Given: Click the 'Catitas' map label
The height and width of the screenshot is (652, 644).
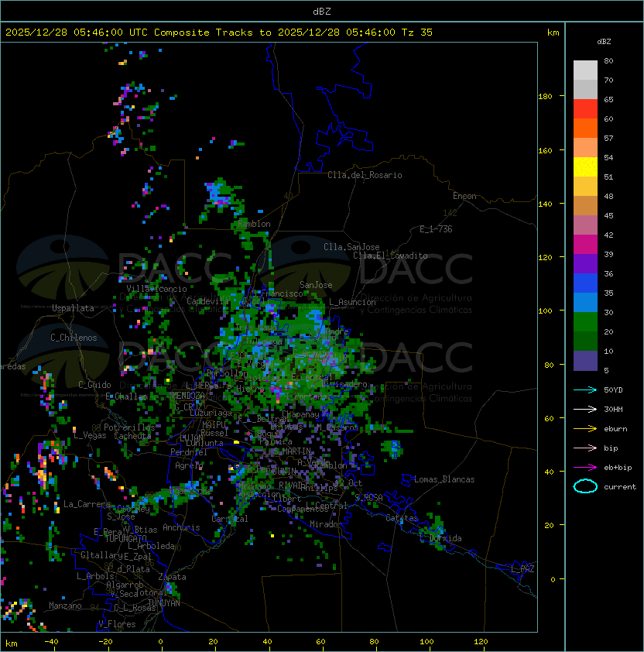Looking at the screenshot, I should [x=402, y=518].
